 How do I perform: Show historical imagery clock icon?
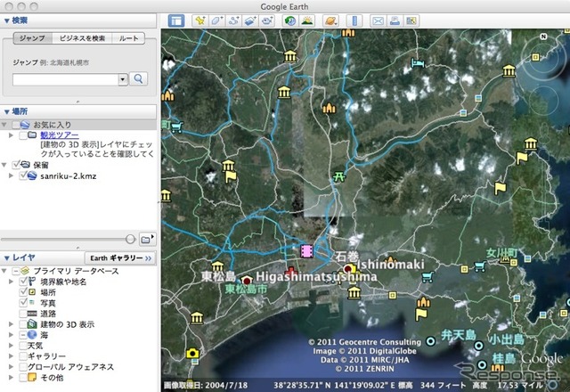click(289, 20)
